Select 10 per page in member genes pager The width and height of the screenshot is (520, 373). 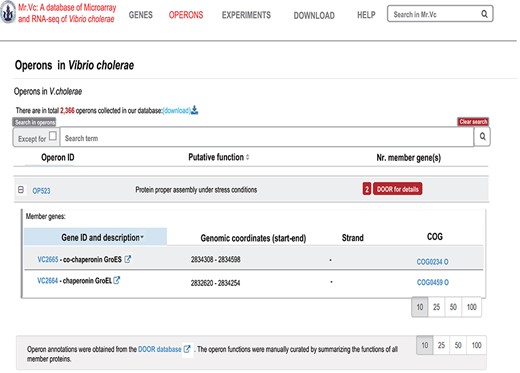click(x=420, y=307)
